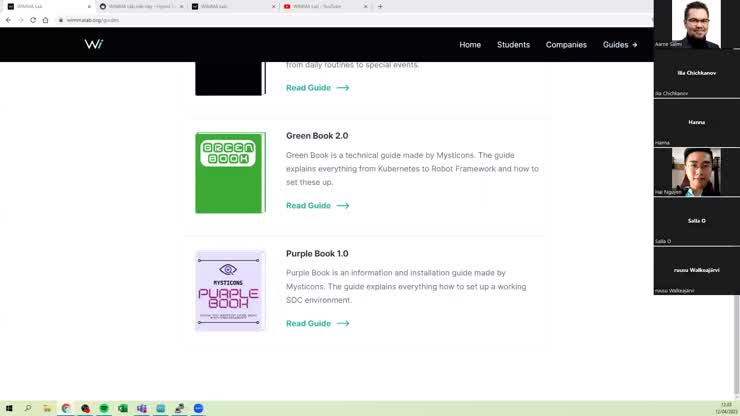This screenshot has width=740, height=416.
Task: Expand the Guides navigation menu
Action: [619, 45]
